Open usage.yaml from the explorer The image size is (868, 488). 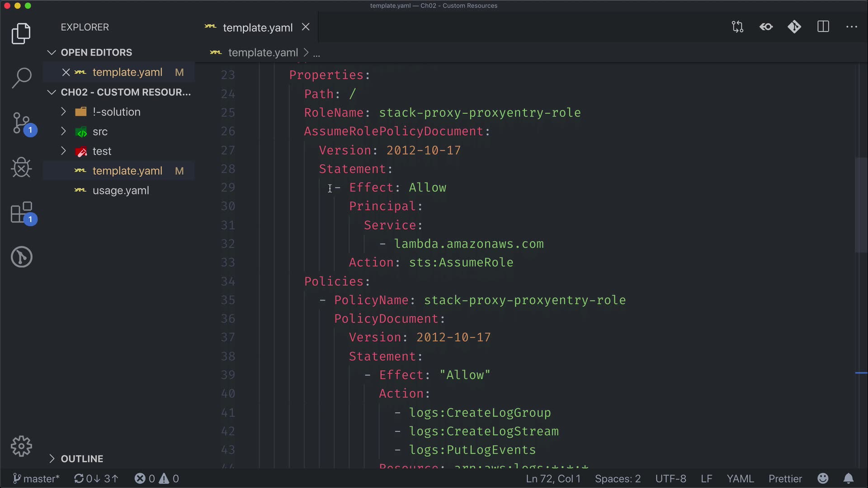click(120, 190)
